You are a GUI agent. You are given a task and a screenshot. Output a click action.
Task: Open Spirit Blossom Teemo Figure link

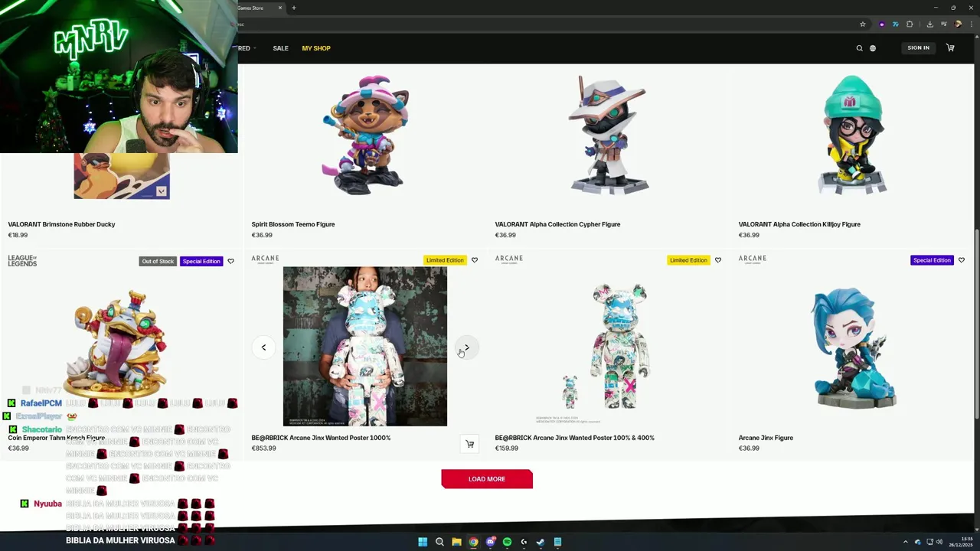click(293, 224)
